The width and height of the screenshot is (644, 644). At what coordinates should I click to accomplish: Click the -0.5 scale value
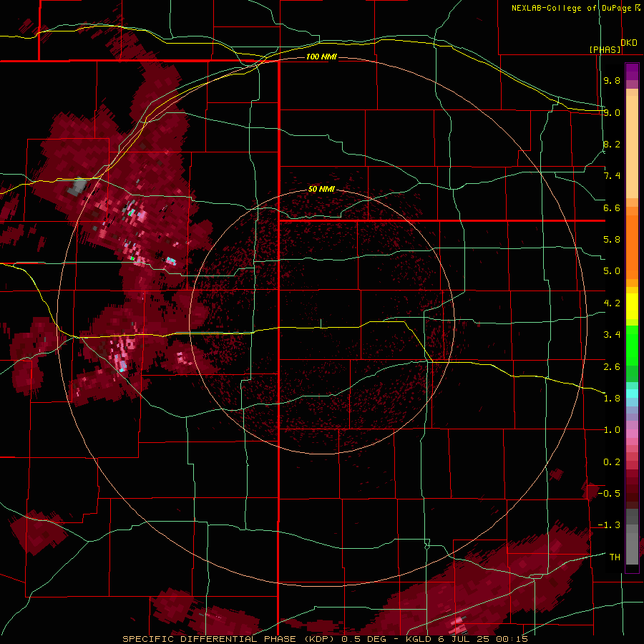pos(609,494)
